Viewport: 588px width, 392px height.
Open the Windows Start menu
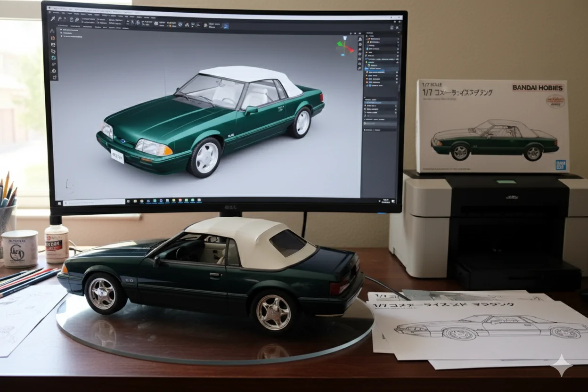(x=59, y=203)
